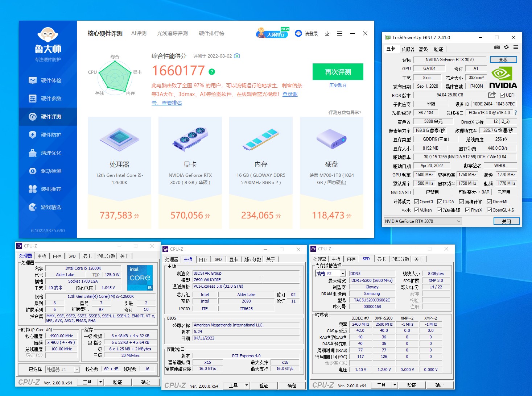Click the GPU name field NVIDIA GeForce RTX 3070
The image size is (532, 396).
coord(449,60)
